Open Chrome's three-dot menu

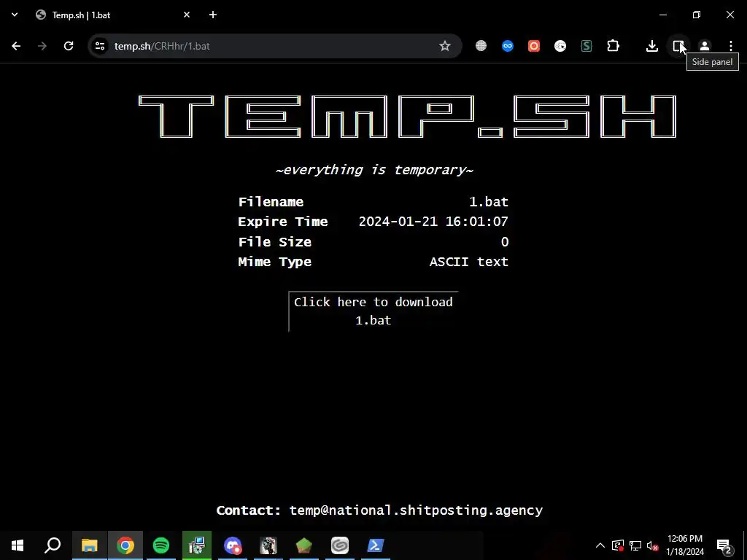pyautogui.click(x=731, y=46)
